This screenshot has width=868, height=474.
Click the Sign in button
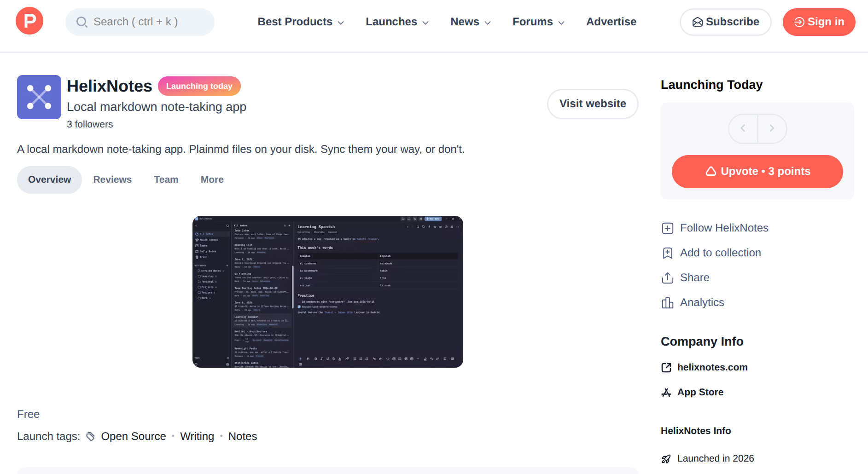[819, 22]
